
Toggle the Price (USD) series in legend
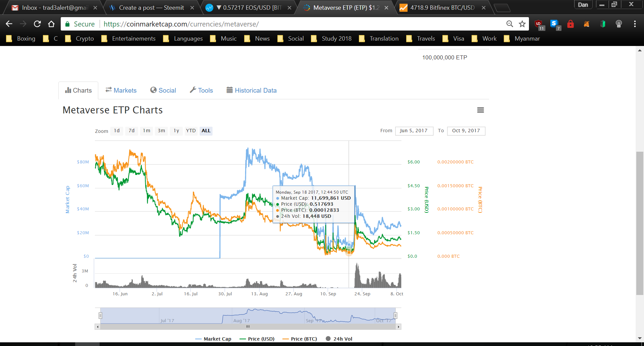coord(257,339)
